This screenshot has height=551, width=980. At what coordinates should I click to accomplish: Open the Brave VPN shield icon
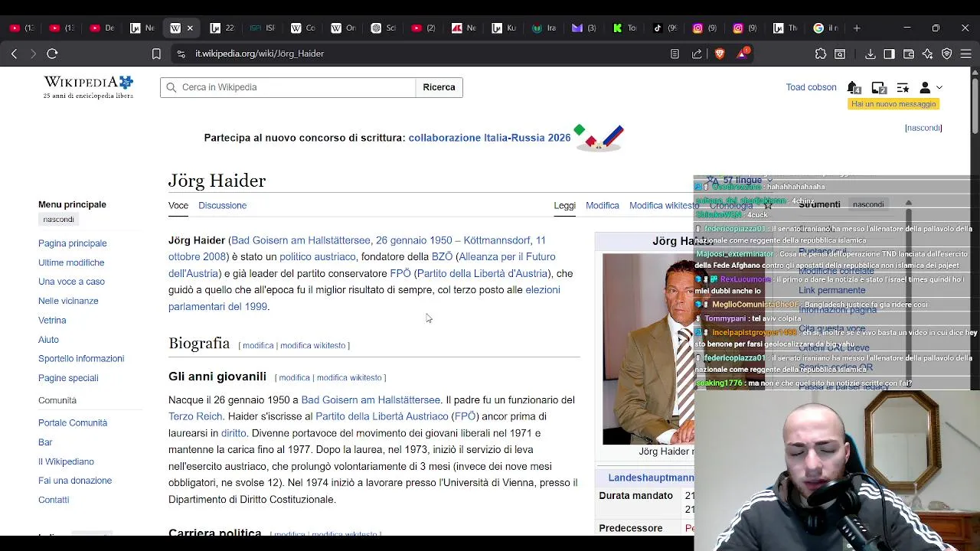(947, 54)
